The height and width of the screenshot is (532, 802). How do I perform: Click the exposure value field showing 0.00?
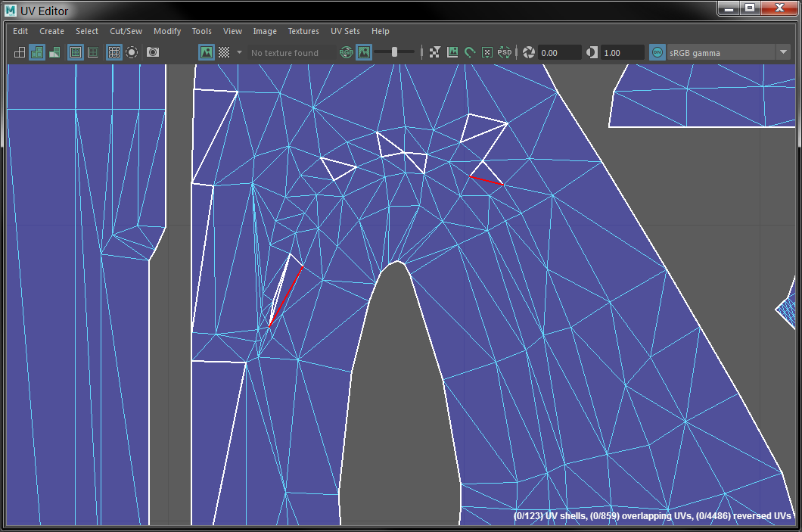point(559,52)
